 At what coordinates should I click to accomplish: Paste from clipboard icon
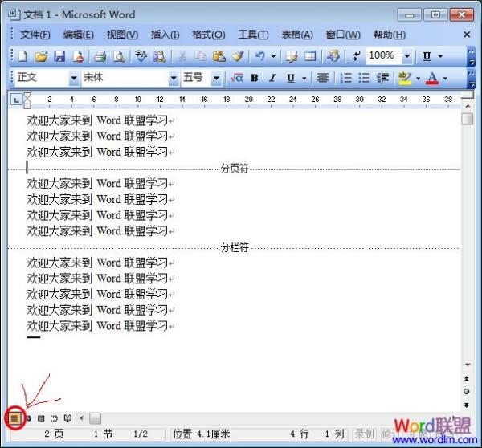(x=219, y=56)
